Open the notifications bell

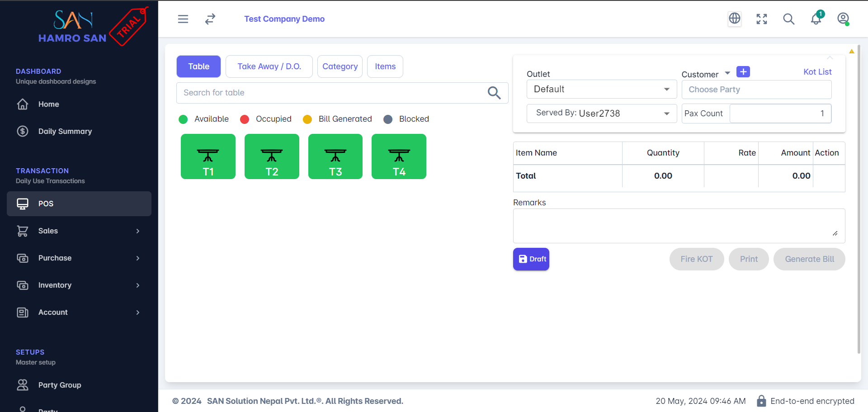(x=816, y=19)
